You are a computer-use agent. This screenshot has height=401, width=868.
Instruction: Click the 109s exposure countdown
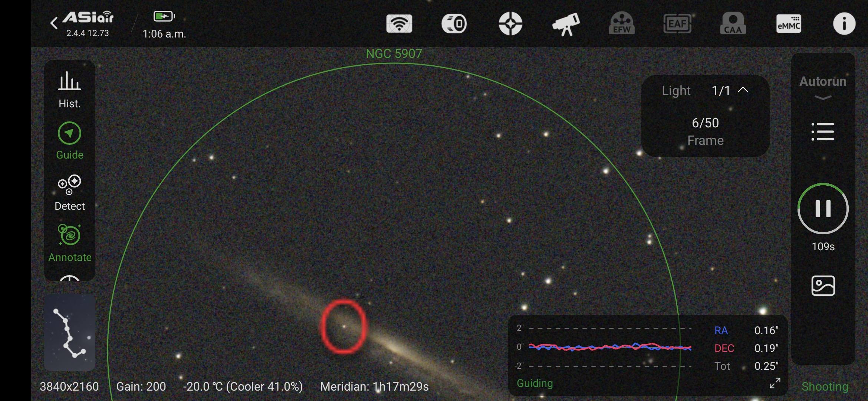coord(823,247)
